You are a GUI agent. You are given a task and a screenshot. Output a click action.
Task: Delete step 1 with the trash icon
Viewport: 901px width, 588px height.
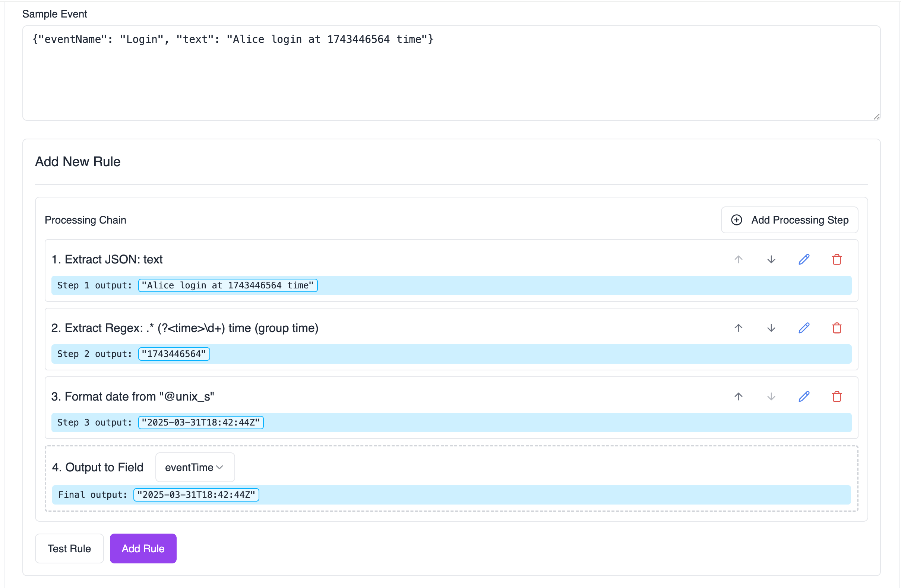point(837,259)
